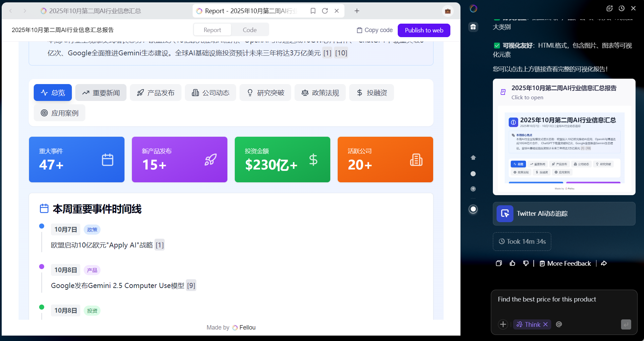
Task: Open the 投融资 tab
Action: 371,93
